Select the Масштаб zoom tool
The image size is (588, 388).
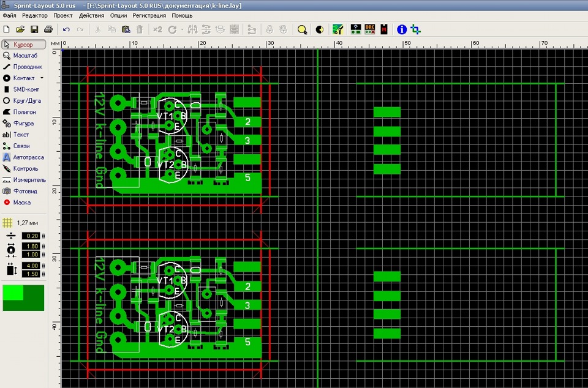click(x=24, y=56)
